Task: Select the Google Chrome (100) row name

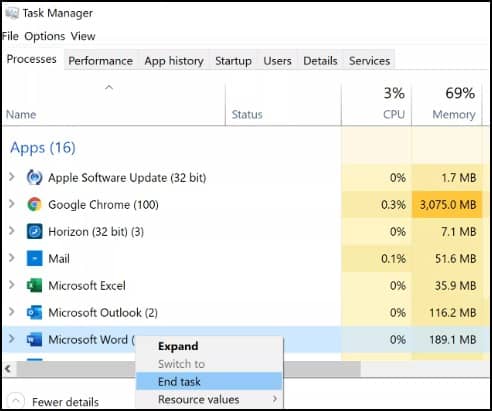Action: (103, 204)
